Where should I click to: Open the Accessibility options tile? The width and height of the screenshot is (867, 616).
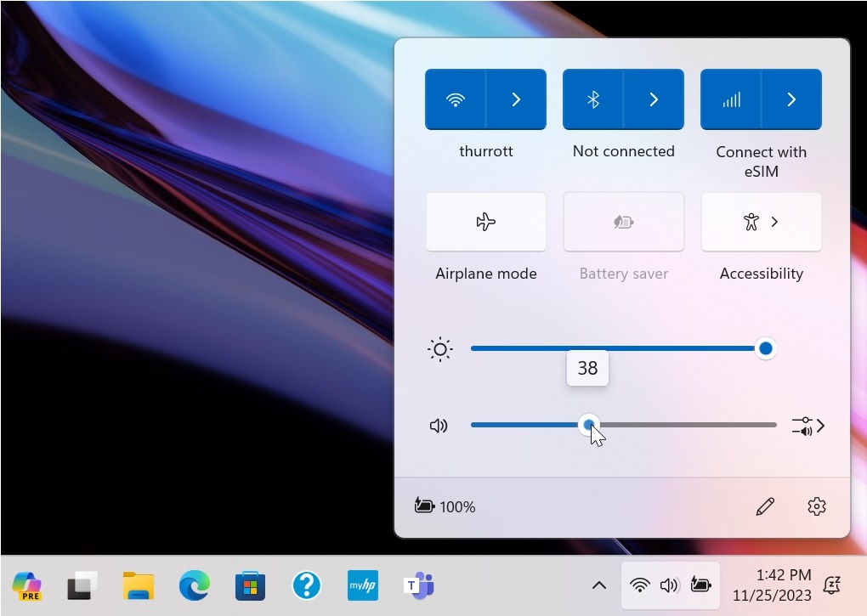pyautogui.click(x=761, y=222)
